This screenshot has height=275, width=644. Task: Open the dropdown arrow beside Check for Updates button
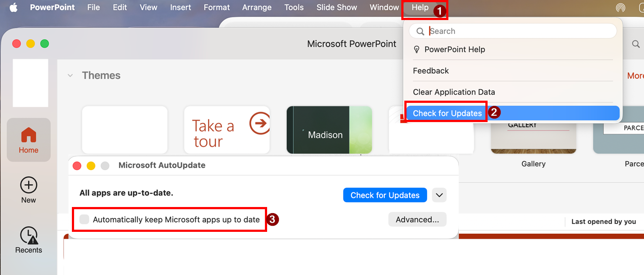pyautogui.click(x=439, y=195)
